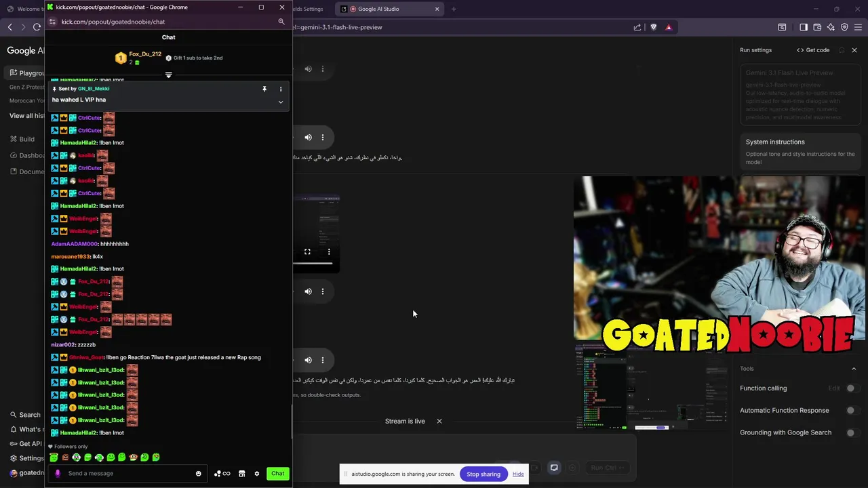Screen dimensions: 868x488
Task: Open options for the audio message above Arabic text
Action: coord(323,138)
